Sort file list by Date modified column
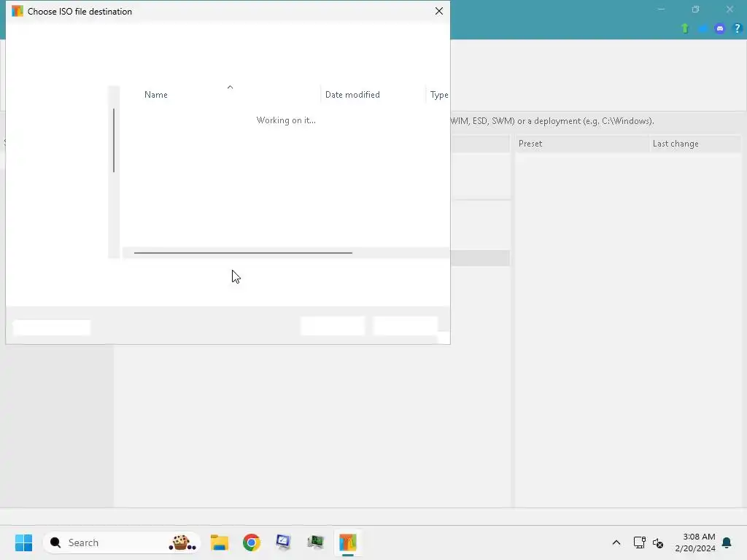Viewport: 747px width, 560px height. coord(352,95)
